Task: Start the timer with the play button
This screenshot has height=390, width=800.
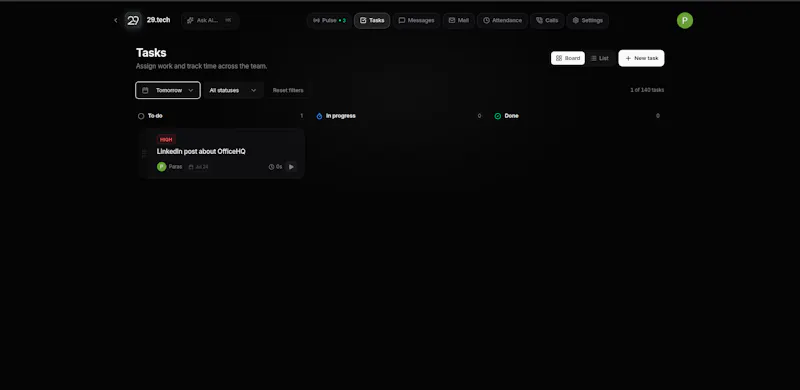Action: [x=291, y=167]
